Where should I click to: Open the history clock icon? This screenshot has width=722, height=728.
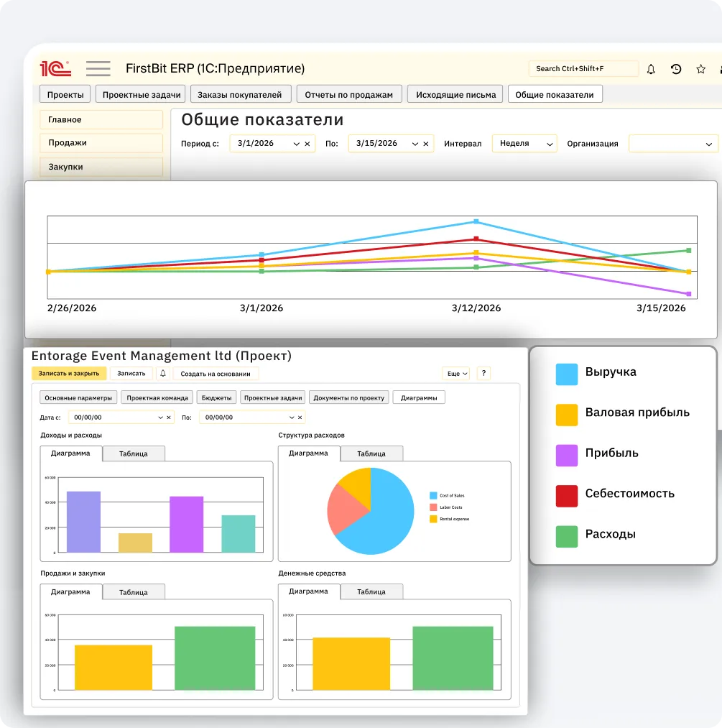(x=676, y=69)
